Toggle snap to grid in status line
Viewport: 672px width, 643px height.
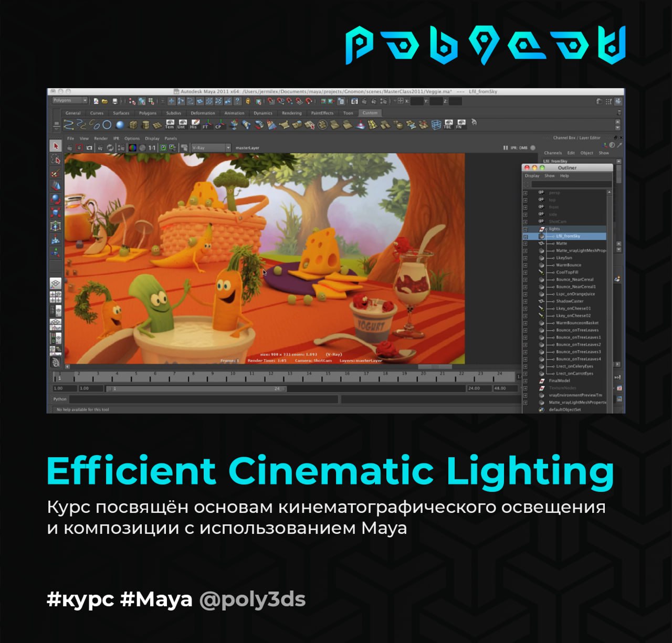[x=271, y=101]
